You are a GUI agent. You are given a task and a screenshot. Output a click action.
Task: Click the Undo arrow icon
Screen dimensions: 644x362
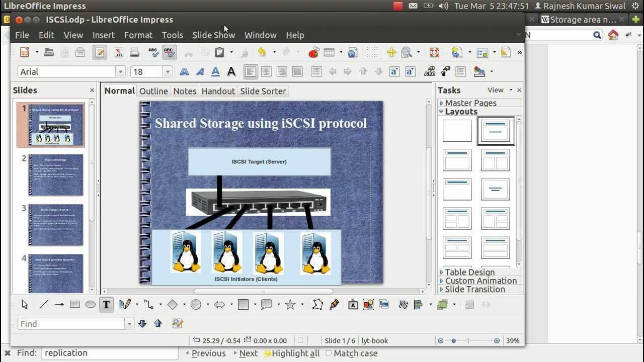(x=262, y=52)
